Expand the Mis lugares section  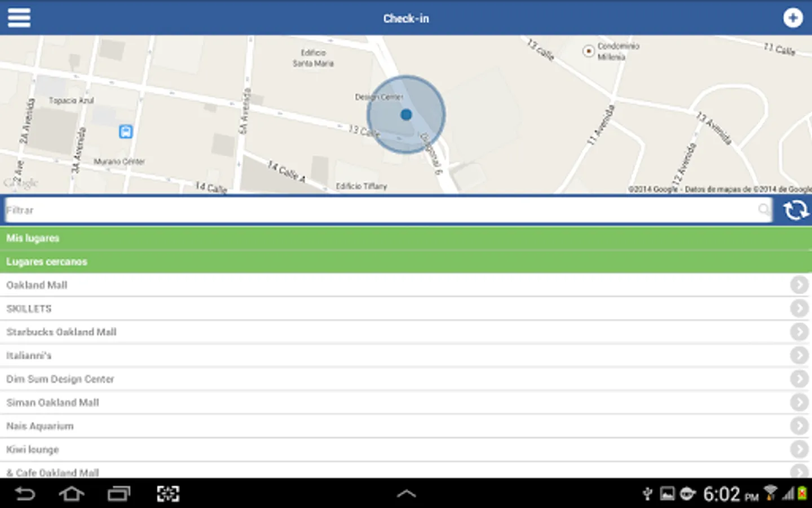coord(406,238)
